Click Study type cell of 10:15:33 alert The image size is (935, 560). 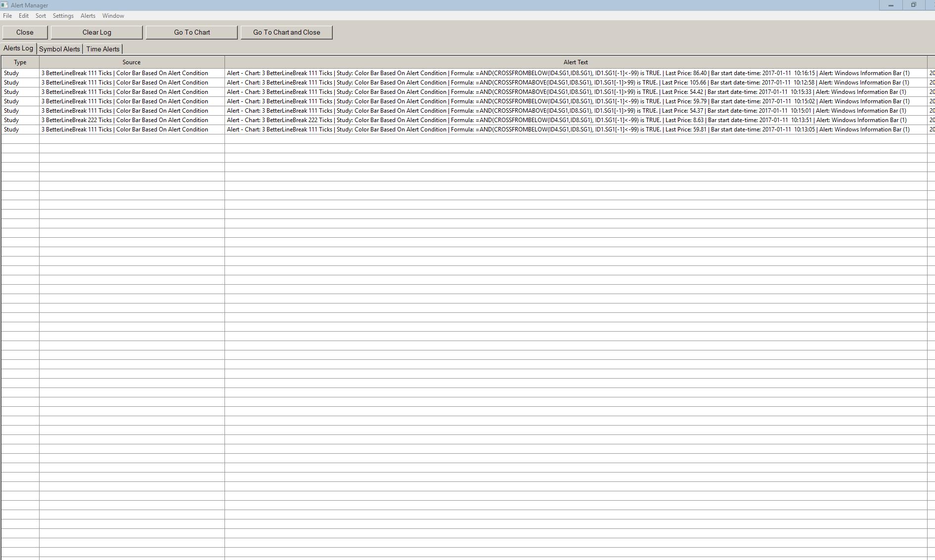pos(20,92)
